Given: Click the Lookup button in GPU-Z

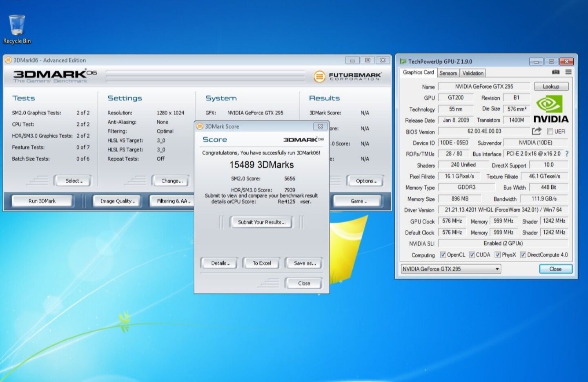Looking at the screenshot, I should point(551,87).
